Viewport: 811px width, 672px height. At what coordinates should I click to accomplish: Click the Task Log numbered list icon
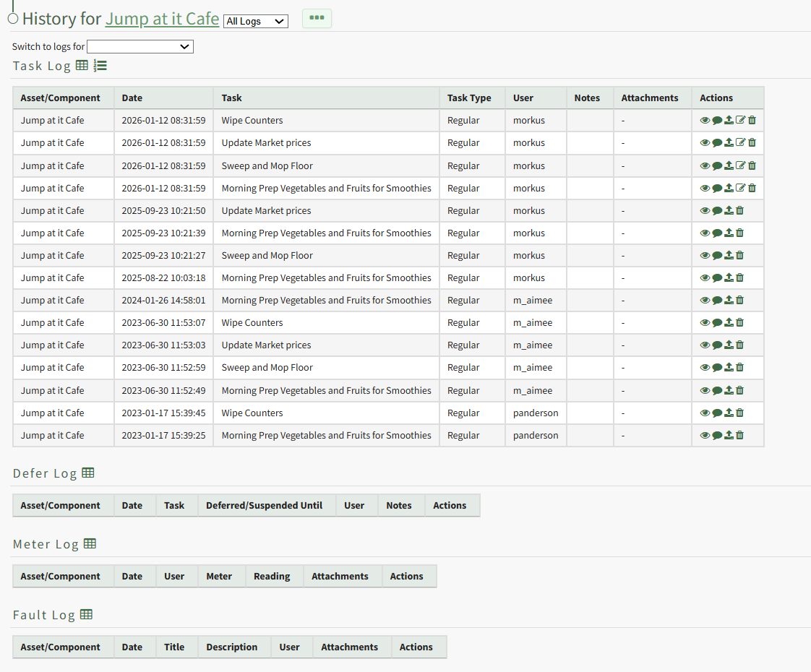100,66
